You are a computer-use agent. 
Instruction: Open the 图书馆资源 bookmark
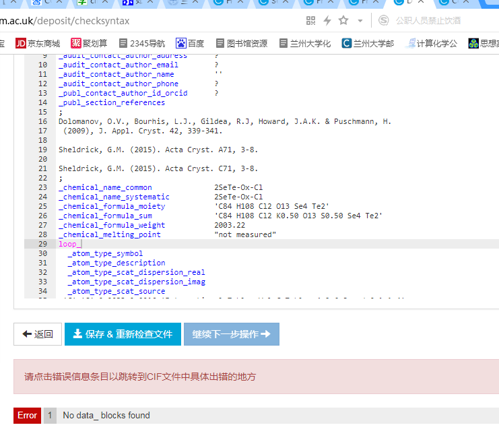click(240, 43)
